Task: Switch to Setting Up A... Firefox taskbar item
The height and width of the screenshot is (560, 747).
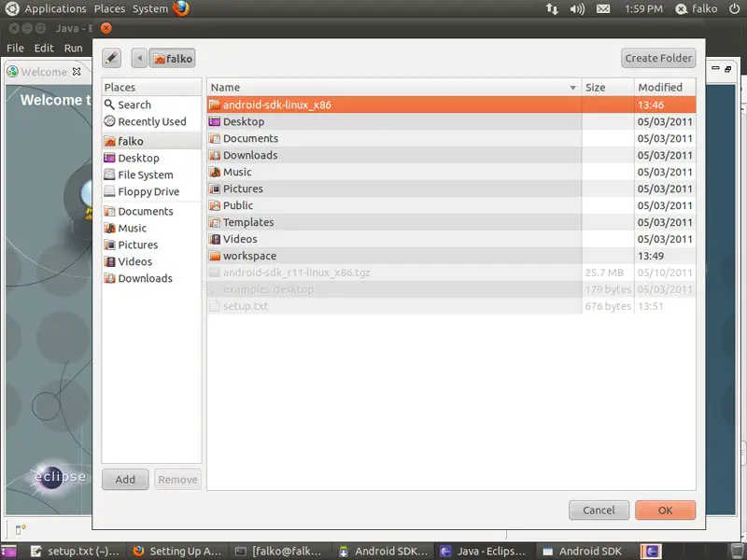Action: click(177, 552)
